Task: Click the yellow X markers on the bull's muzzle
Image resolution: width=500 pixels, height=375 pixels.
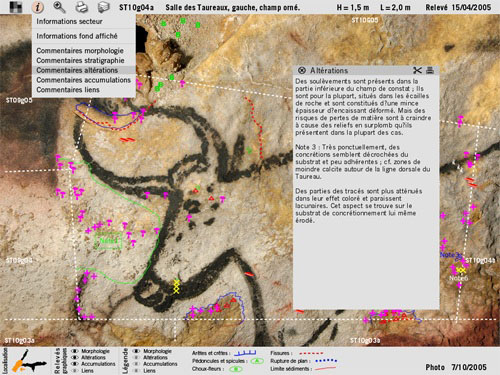Action: click(177, 287)
